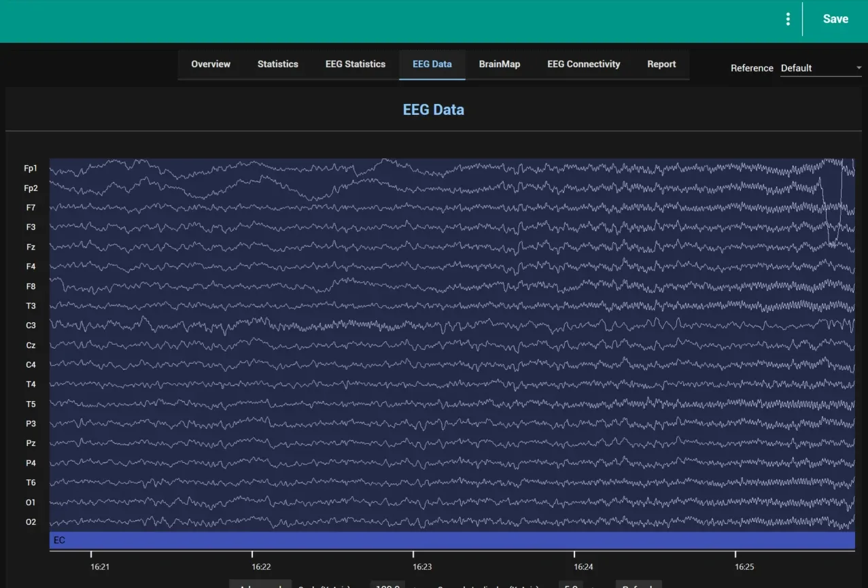Click the T3 channel label
Viewport: 868px width, 588px height.
click(x=31, y=306)
